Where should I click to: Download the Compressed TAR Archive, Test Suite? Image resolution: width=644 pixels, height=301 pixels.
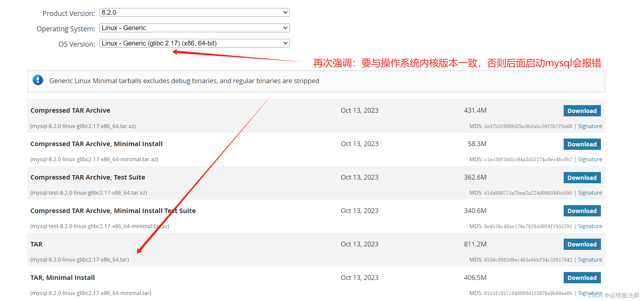pyautogui.click(x=582, y=177)
